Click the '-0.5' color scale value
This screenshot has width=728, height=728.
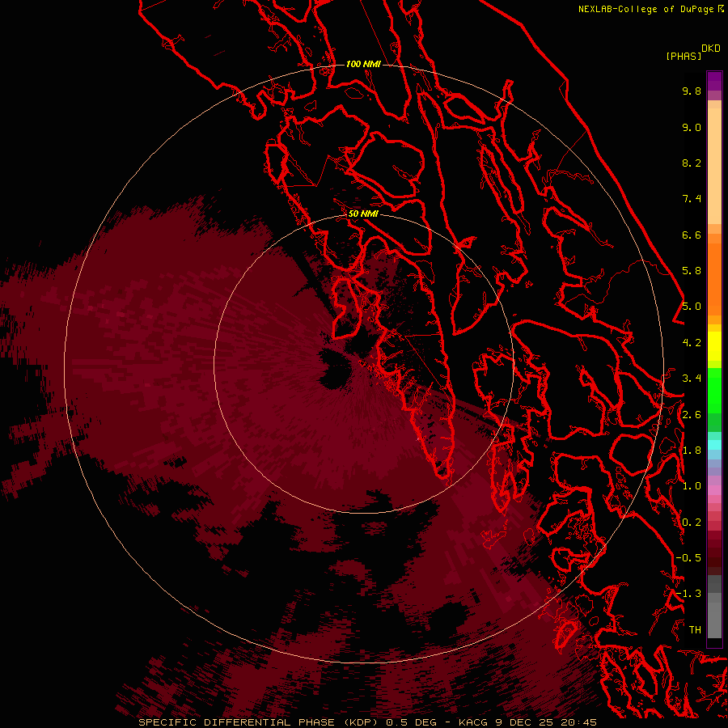688,558
